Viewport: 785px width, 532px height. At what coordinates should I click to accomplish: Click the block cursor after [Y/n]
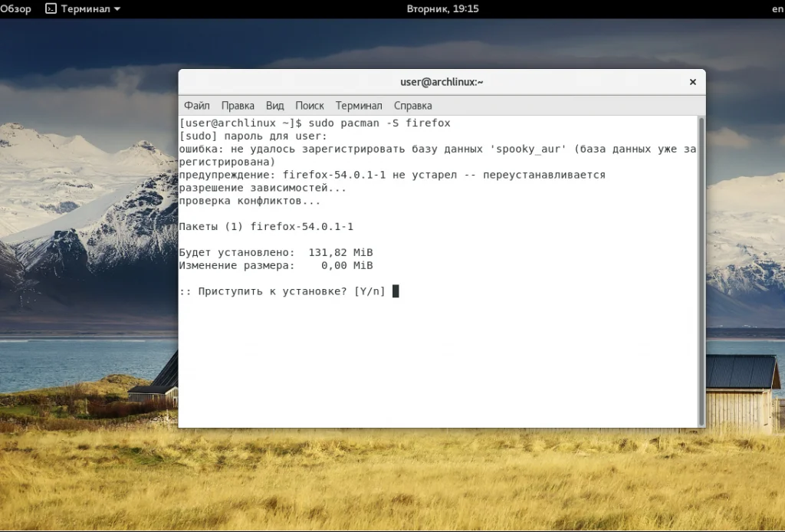(396, 291)
